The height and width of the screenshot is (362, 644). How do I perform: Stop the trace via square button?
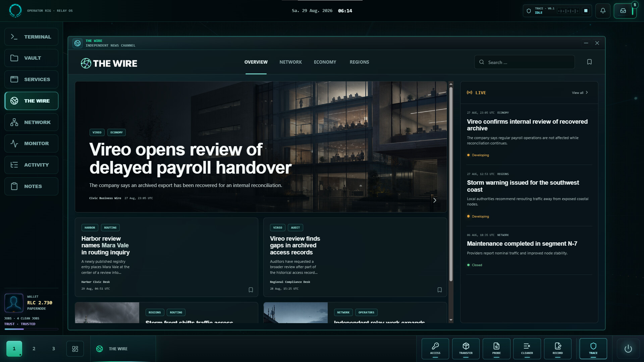click(x=586, y=11)
